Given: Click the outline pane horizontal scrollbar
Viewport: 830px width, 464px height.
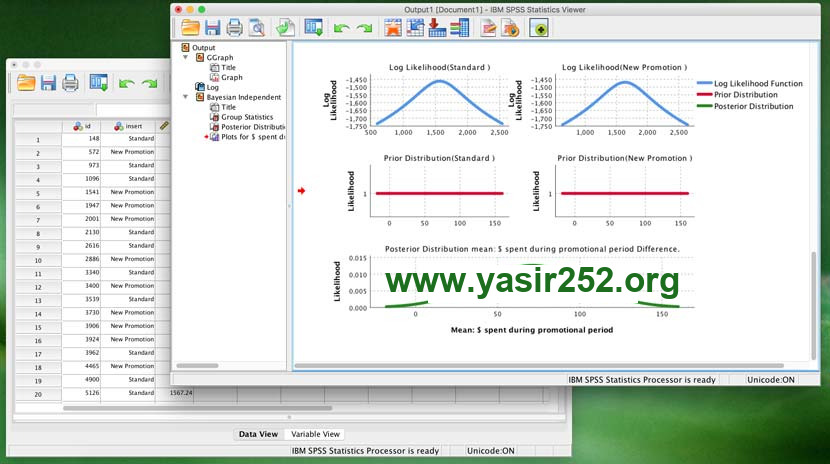Looking at the screenshot, I should click(197, 366).
